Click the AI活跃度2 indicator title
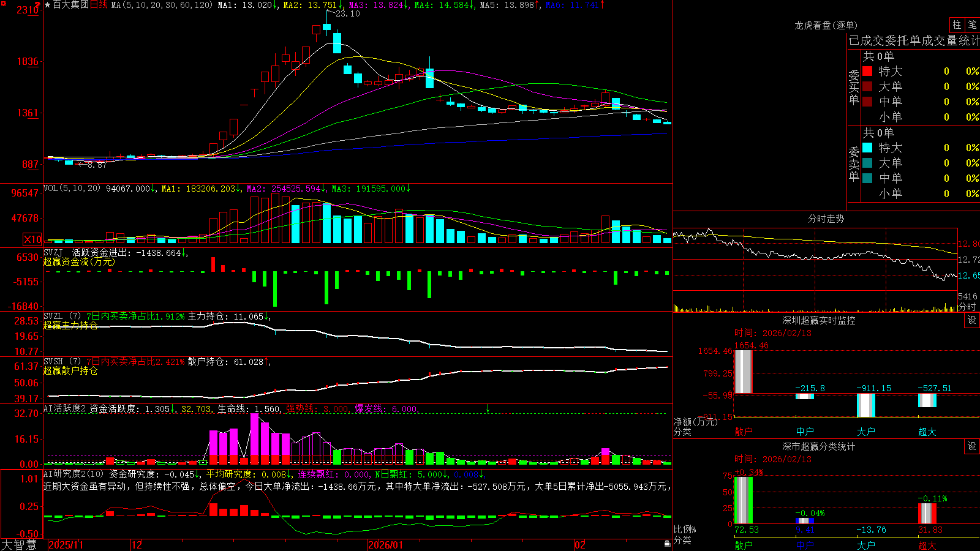 click(64, 409)
